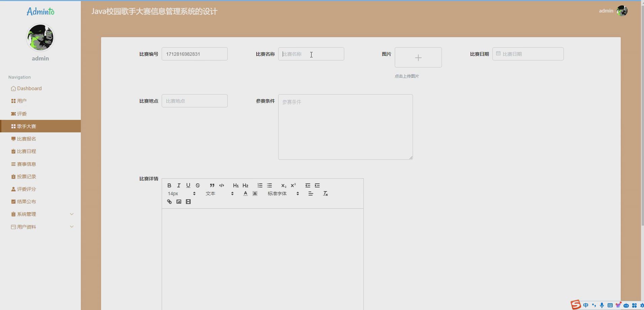Toggle strikethrough formatting in the editor
This screenshot has height=310, width=644.
coord(198,185)
